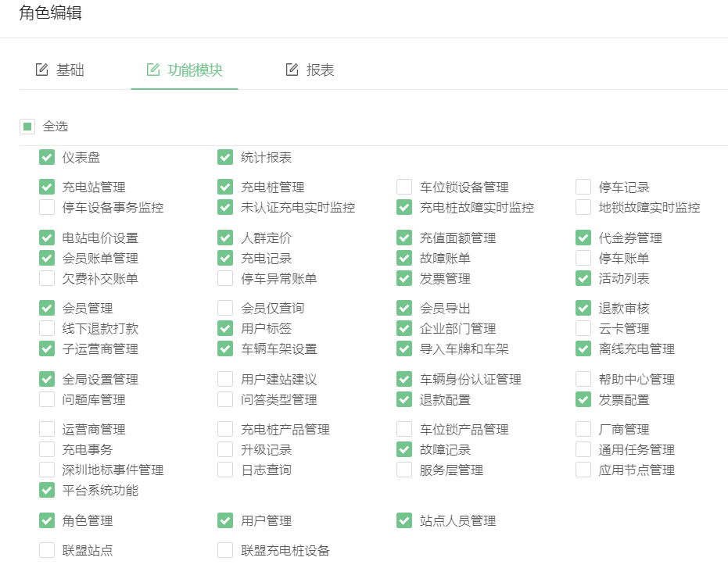Check 停车异常账单 checkbox

(225, 278)
